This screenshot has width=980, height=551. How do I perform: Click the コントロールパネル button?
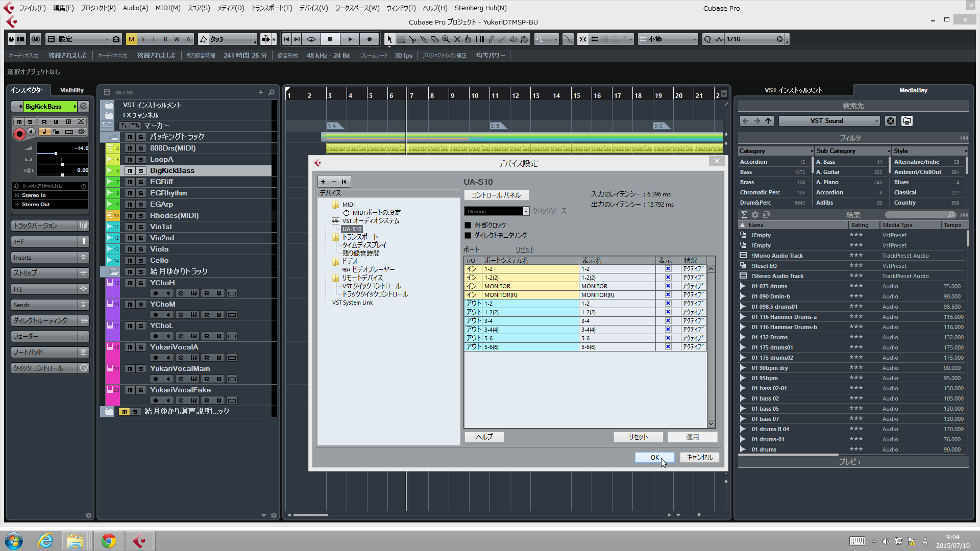(496, 195)
